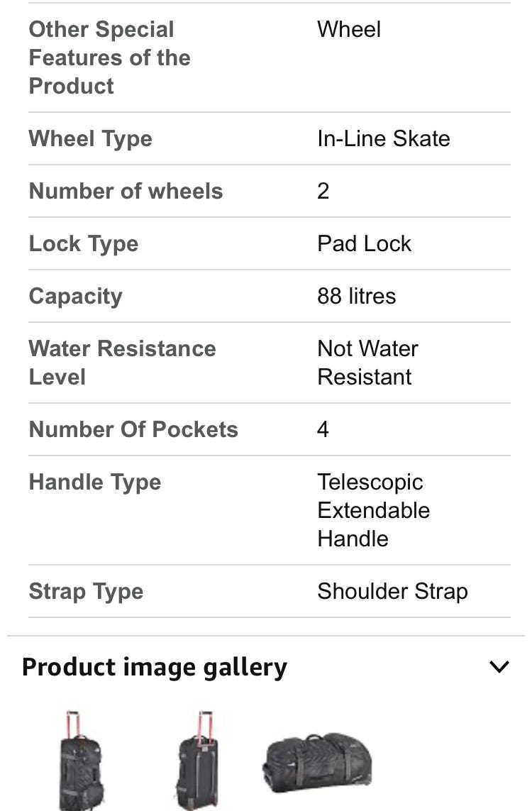The image size is (532, 811).
Task: Click the Number Of Pockets label
Action: pyautogui.click(x=133, y=429)
